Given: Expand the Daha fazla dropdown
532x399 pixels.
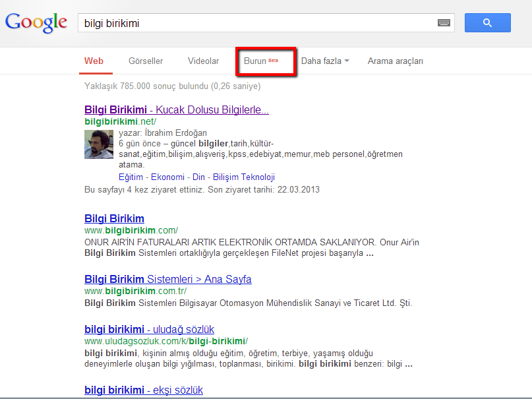Looking at the screenshot, I should (x=325, y=61).
